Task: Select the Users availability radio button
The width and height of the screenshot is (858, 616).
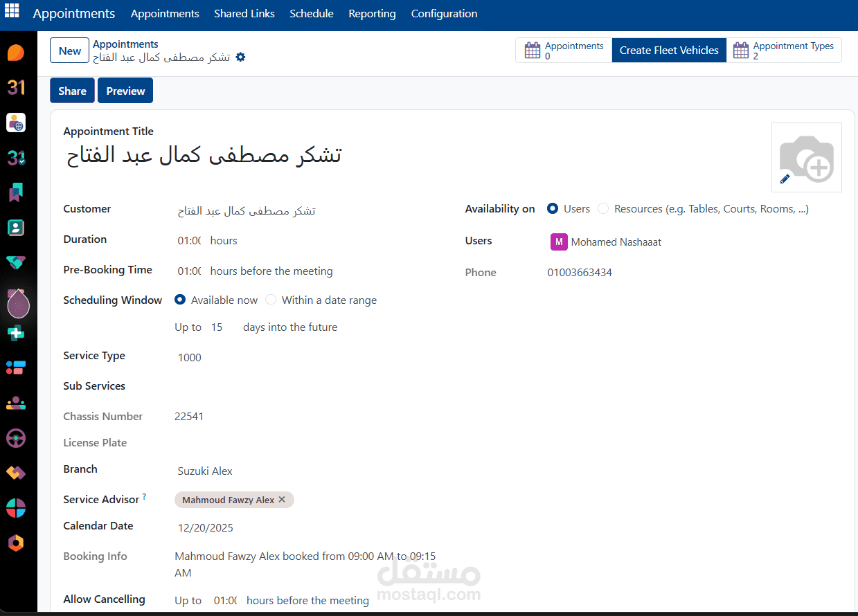Action: pos(552,208)
